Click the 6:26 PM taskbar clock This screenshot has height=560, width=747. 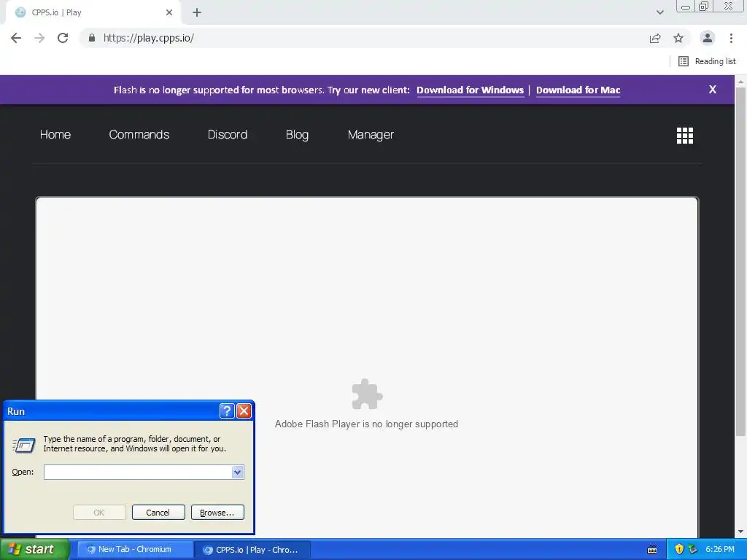click(x=720, y=549)
